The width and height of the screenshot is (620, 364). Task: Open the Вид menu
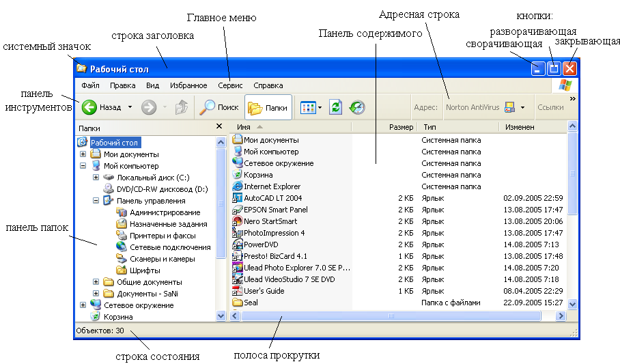[x=152, y=85]
